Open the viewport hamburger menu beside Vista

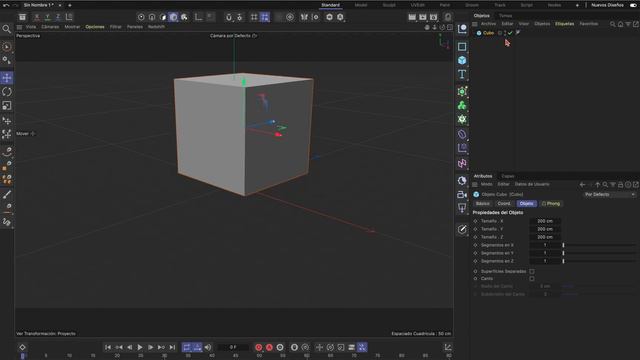click(x=19, y=27)
